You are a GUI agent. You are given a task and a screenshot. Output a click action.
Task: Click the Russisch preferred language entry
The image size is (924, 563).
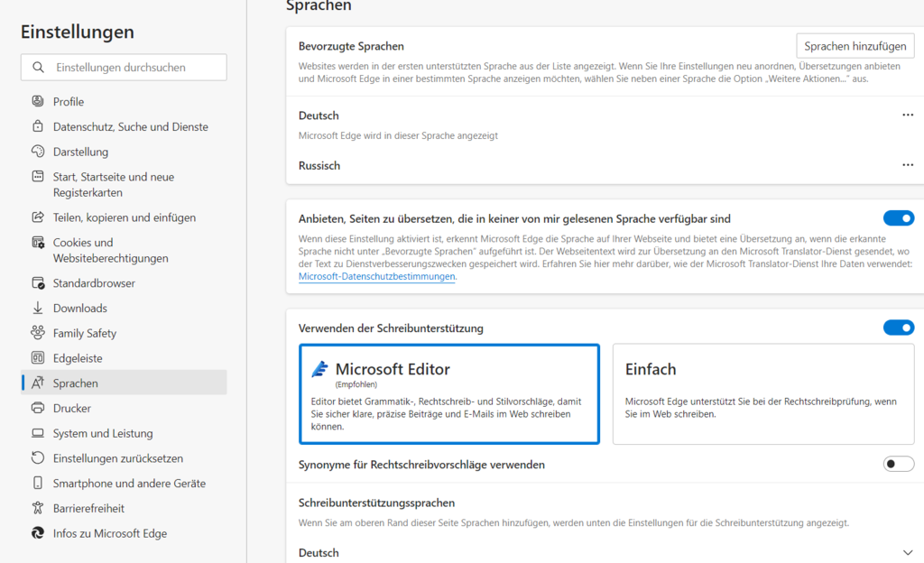[319, 165]
